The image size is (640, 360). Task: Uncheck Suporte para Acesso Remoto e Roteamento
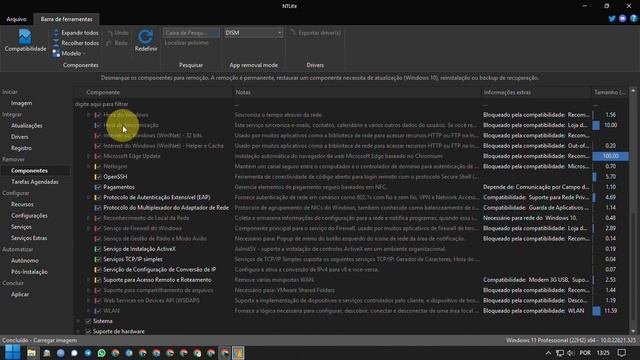[98, 280]
